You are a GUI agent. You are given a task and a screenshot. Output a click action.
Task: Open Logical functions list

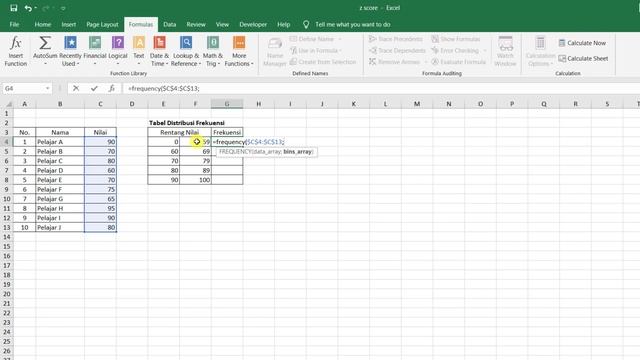click(118, 51)
